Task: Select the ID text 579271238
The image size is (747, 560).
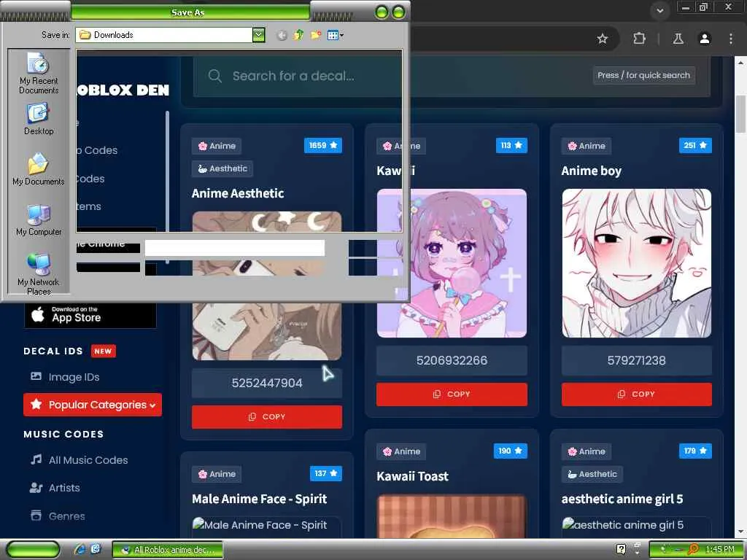Action: (636, 360)
